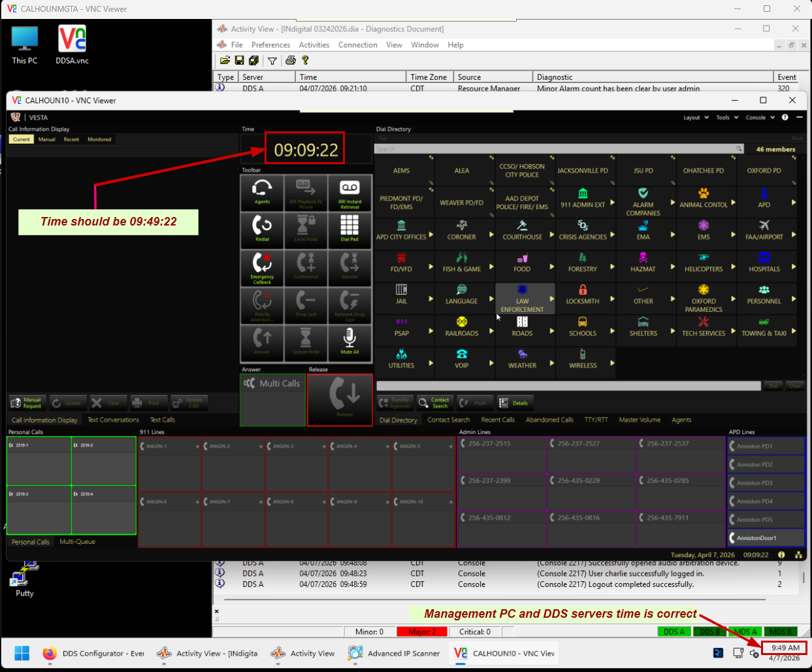Open the Layout dropdown menu
Viewport: 812px width, 672px height.
click(x=696, y=118)
